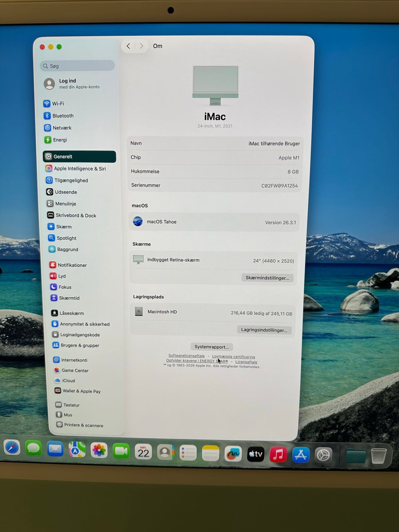Open Bluetooth settings in sidebar
This screenshot has width=399, height=532.
(59, 116)
